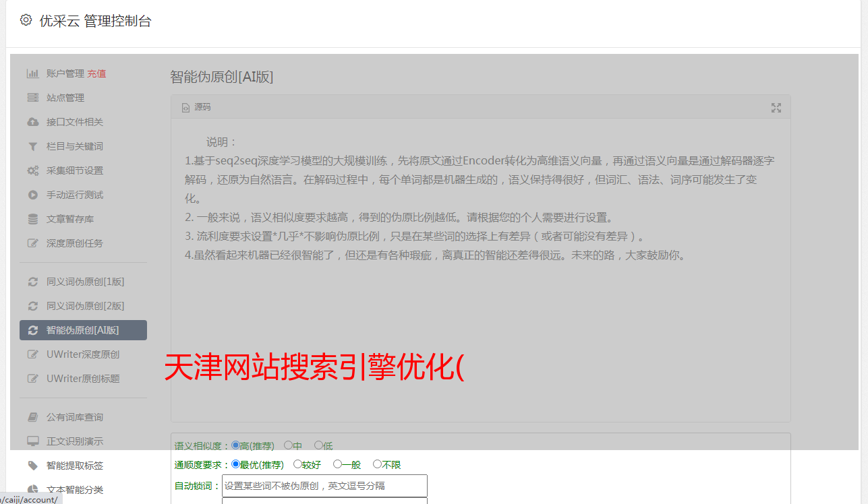Click the funnel icon for 栏目与关键词

click(x=32, y=146)
